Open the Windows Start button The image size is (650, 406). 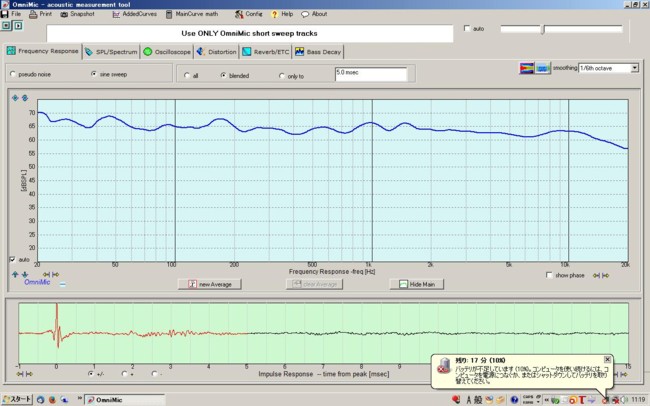17,399
